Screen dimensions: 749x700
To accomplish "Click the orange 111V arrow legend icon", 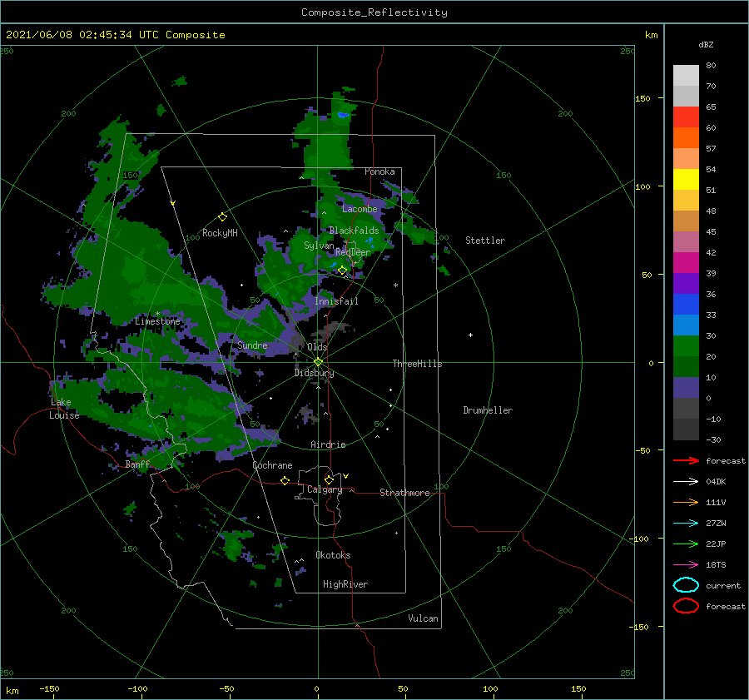I will [x=686, y=502].
